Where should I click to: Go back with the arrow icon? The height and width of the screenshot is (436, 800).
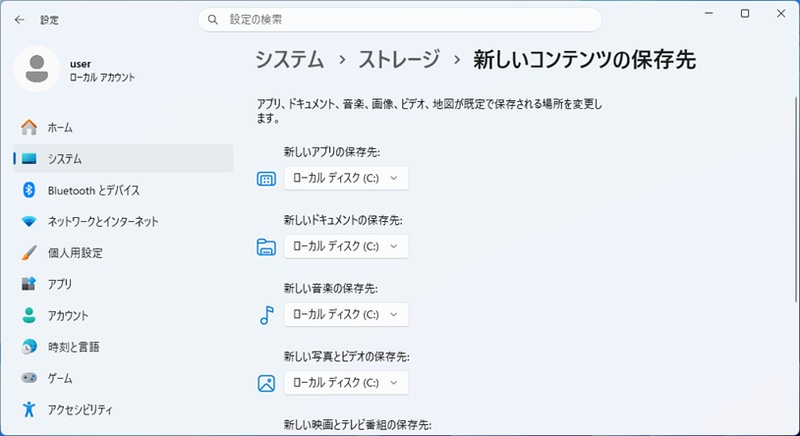pyautogui.click(x=19, y=20)
